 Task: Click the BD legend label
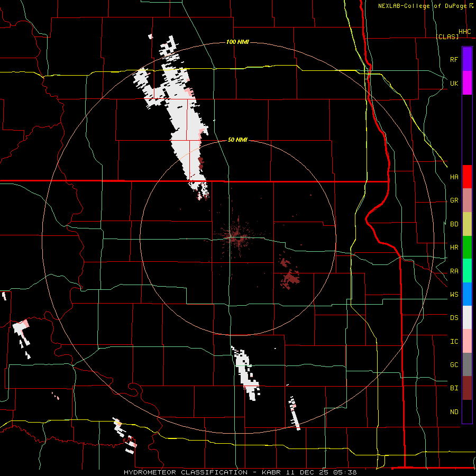coord(454,224)
